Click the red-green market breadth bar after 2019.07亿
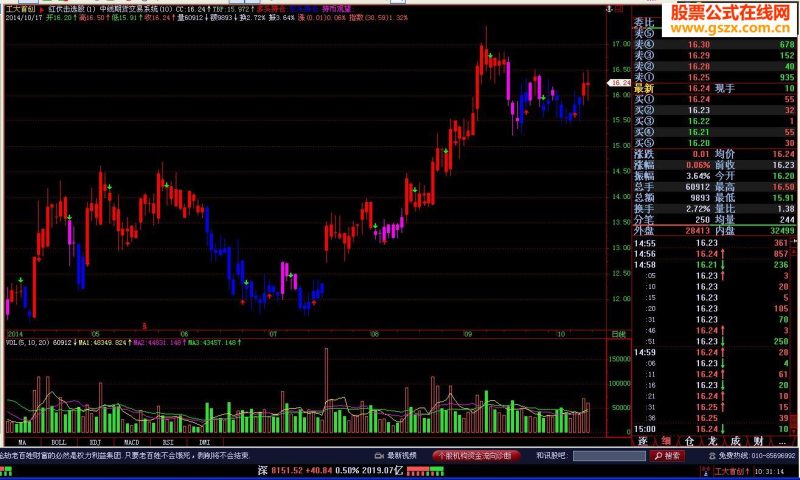 tap(424, 471)
